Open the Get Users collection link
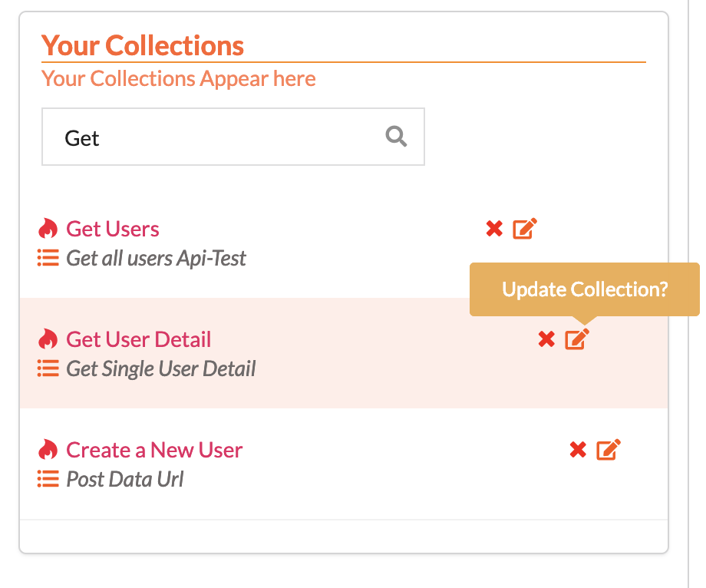 tap(113, 229)
